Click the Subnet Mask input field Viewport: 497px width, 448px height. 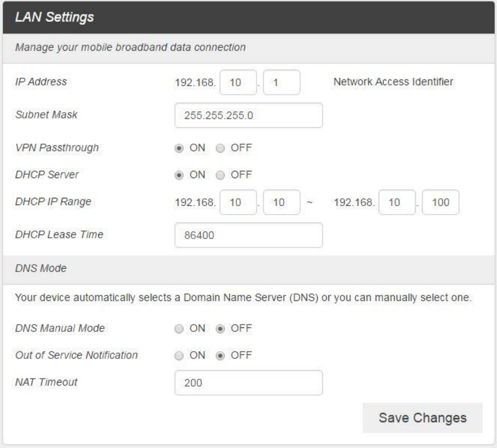pyautogui.click(x=249, y=116)
